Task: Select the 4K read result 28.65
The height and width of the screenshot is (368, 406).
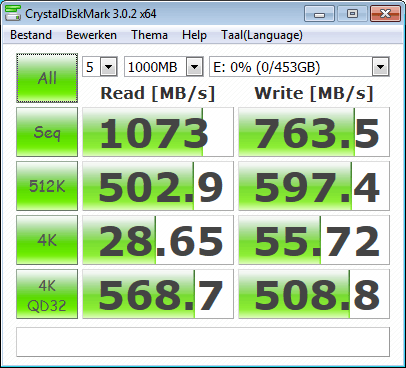Action: coord(158,240)
